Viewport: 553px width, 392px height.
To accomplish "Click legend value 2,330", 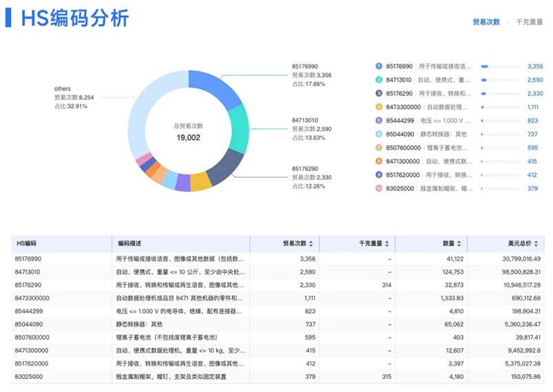I will 535,94.
